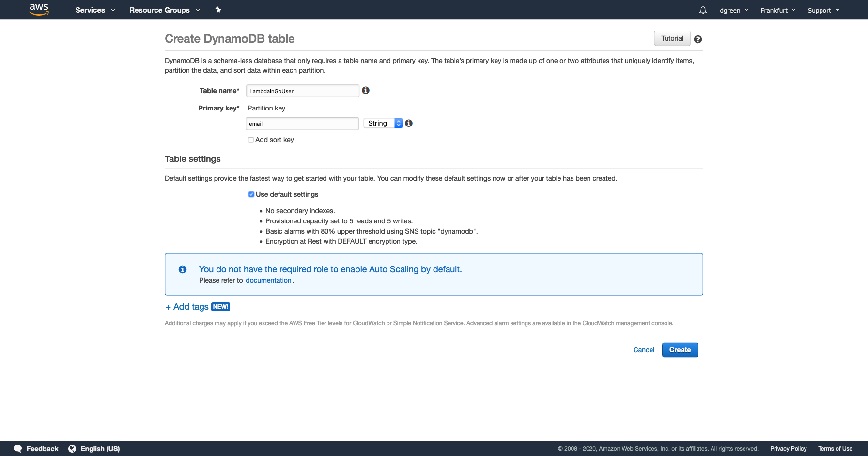Click the Feedback speech bubble icon

[18, 449]
